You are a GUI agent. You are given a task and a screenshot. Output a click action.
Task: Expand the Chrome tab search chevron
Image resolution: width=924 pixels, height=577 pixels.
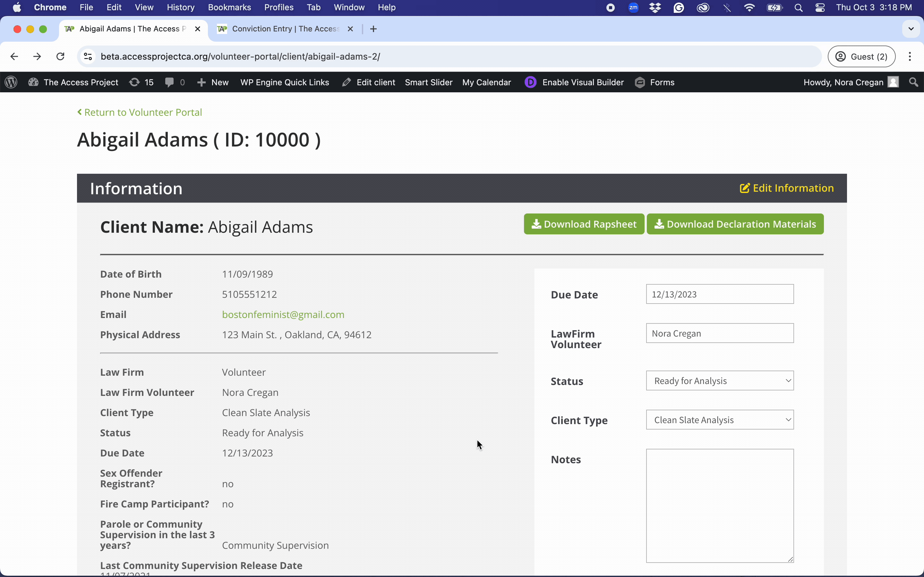pos(911,29)
